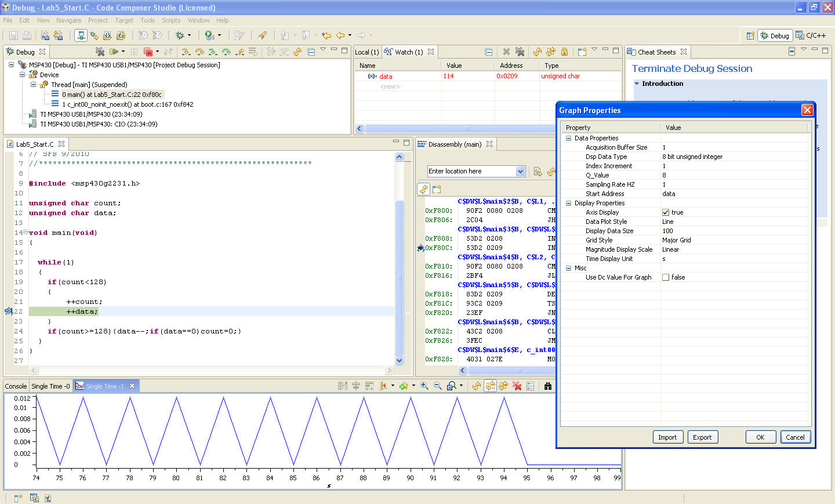Image resolution: width=835 pixels, height=504 pixels.
Task: Open the Scripts menu
Action: [170, 20]
